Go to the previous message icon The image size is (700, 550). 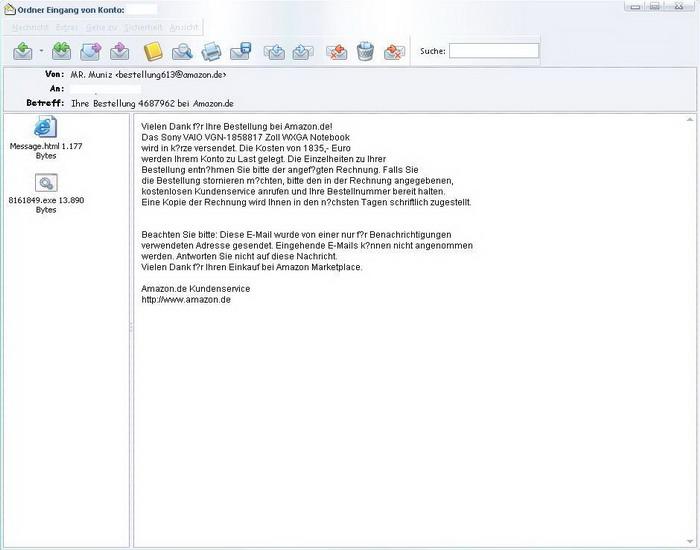[x=274, y=52]
